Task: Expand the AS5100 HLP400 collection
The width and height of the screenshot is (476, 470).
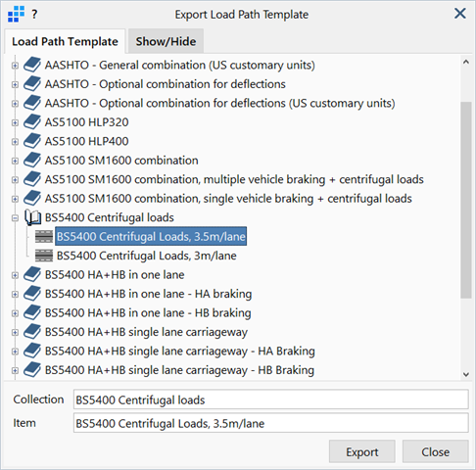Action: pyautogui.click(x=15, y=142)
